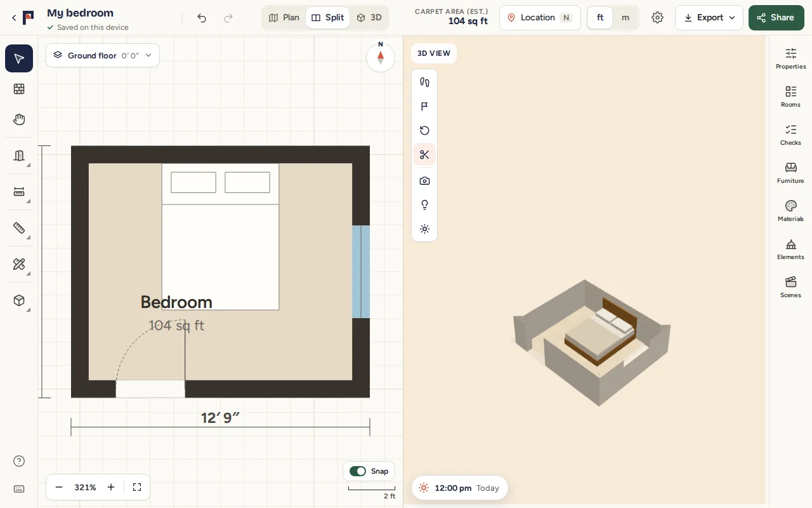Open the sun settings icon in 3D toolbar

coord(424,229)
